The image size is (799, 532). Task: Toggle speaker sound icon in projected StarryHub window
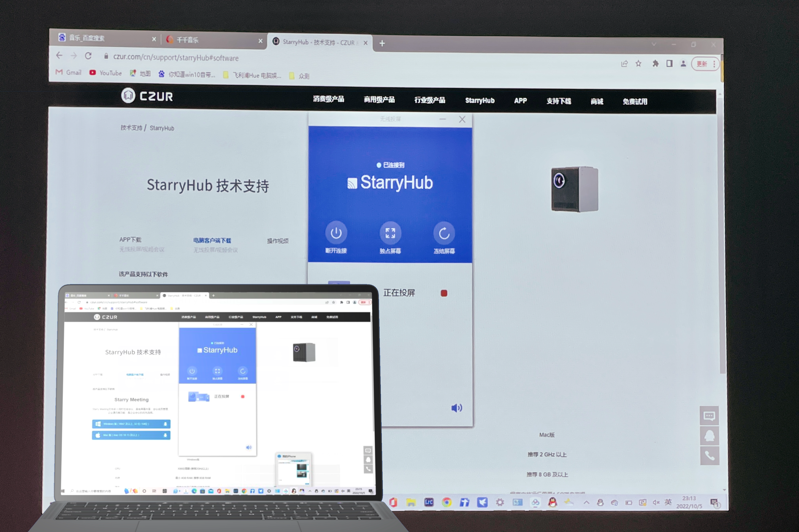[456, 408]
